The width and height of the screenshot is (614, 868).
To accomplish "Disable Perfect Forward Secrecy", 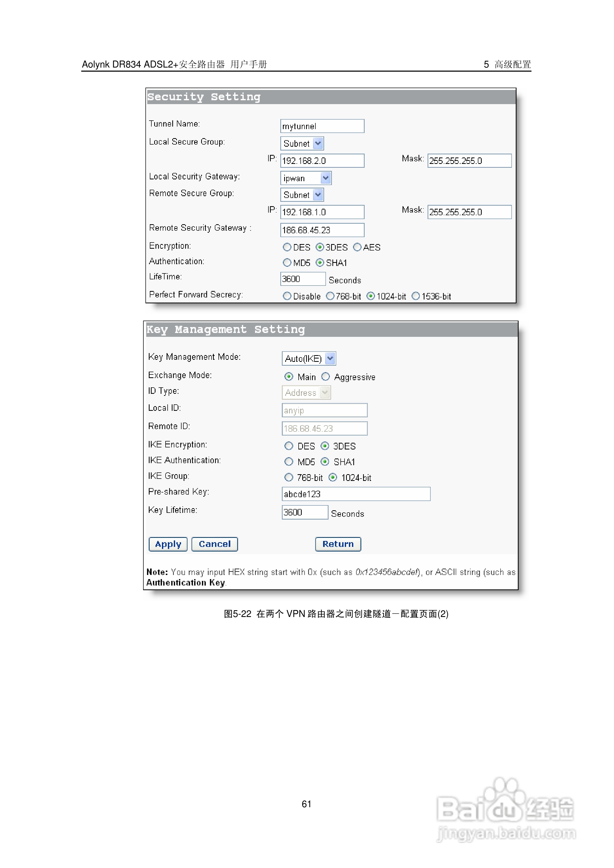I will point(287,296).
